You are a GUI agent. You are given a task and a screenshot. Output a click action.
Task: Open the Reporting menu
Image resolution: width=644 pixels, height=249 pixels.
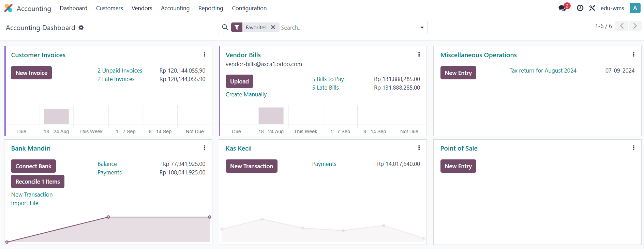[211, 8]
